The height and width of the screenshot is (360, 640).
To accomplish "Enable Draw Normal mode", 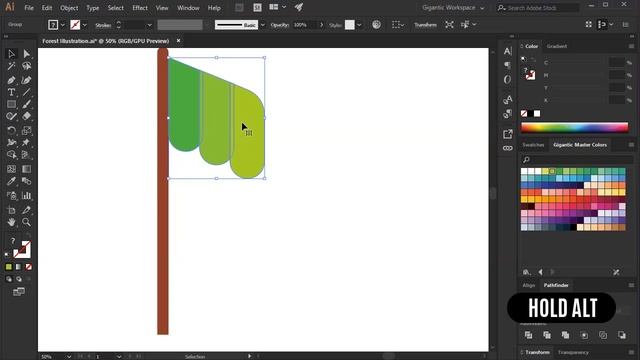I will [9, 279].
